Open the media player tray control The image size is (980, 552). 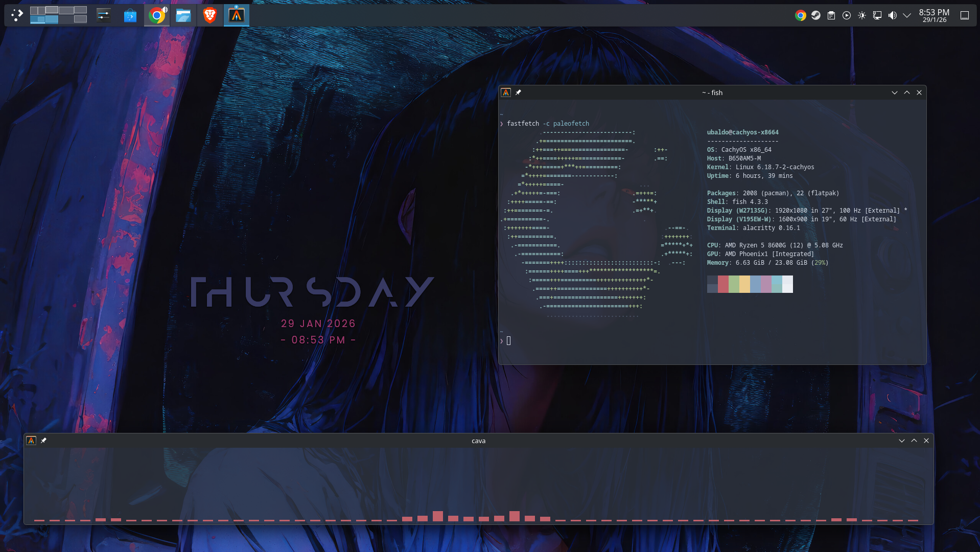(847, 15)
